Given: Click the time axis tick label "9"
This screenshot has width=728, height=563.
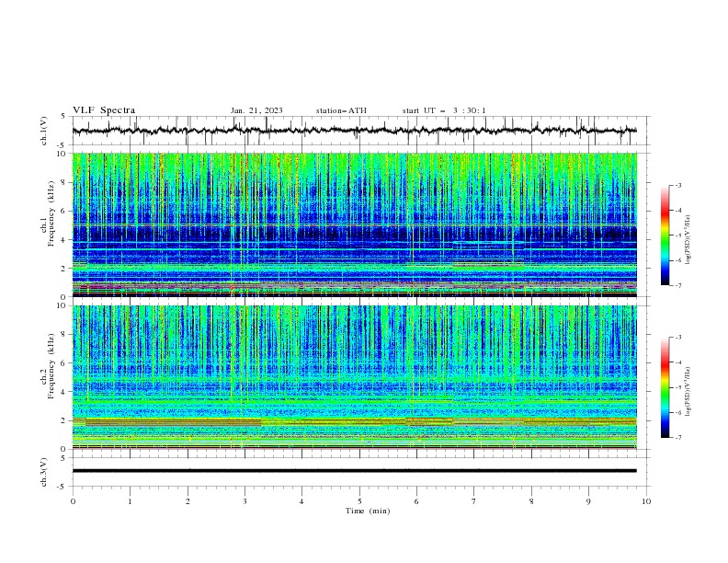Looking at the screenshot, I should 588,501.
